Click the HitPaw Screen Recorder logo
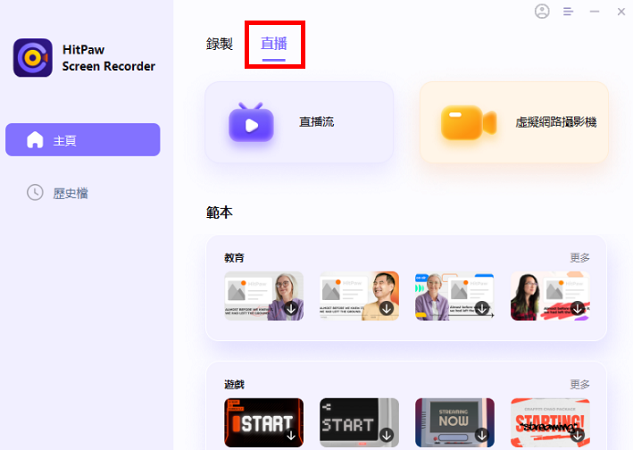Screen dimensions: 633x450 pos(32,58)
